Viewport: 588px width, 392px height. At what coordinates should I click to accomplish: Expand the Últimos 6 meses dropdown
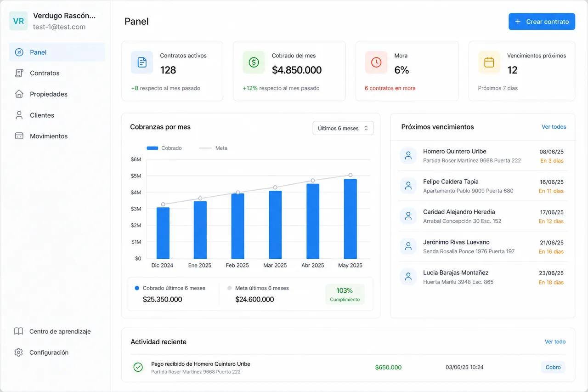pos(343,128)
